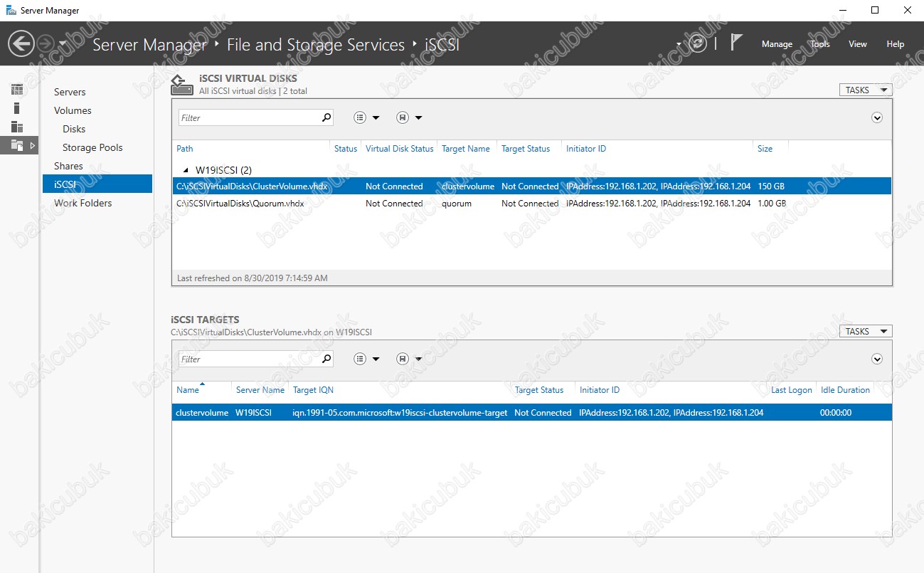Sort targets by Server Name column

point(260,390)
